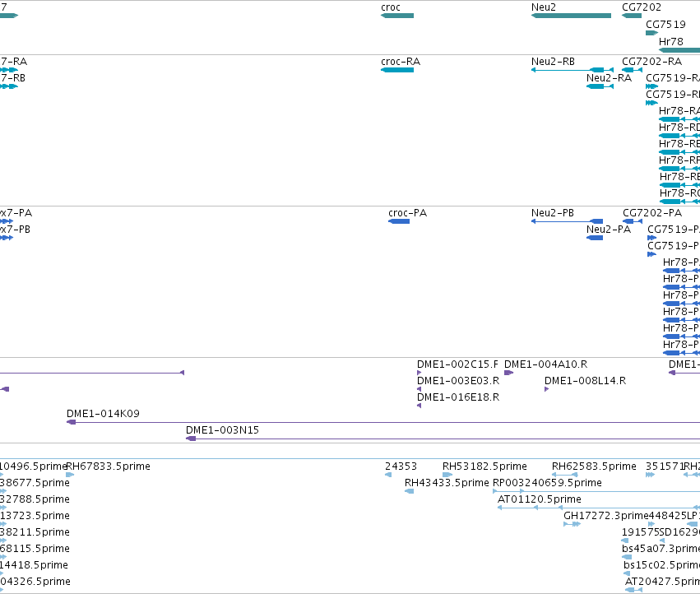700x594 pixels.
Task: Click the AT20427.5prime EST label
Action: coord(662,582)
